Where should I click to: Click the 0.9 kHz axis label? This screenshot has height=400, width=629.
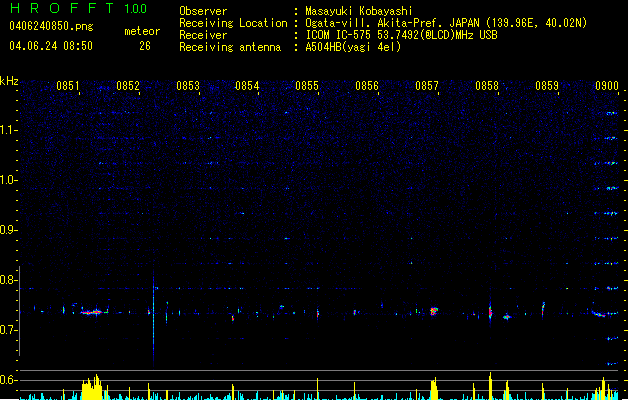click(8, 230)
